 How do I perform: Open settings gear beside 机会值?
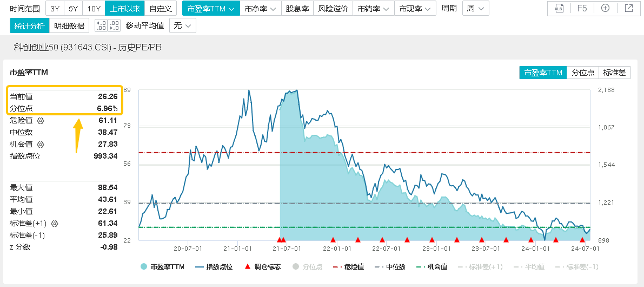tap(41, 144)
